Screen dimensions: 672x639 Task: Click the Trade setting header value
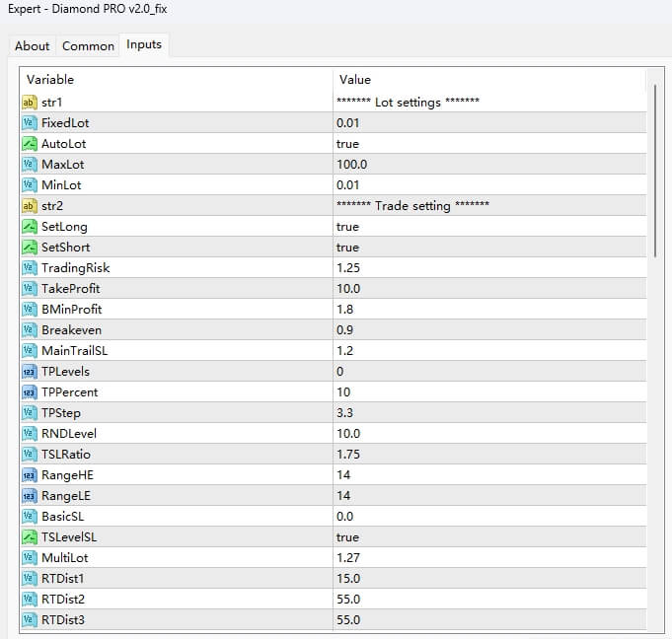(412, 205)
